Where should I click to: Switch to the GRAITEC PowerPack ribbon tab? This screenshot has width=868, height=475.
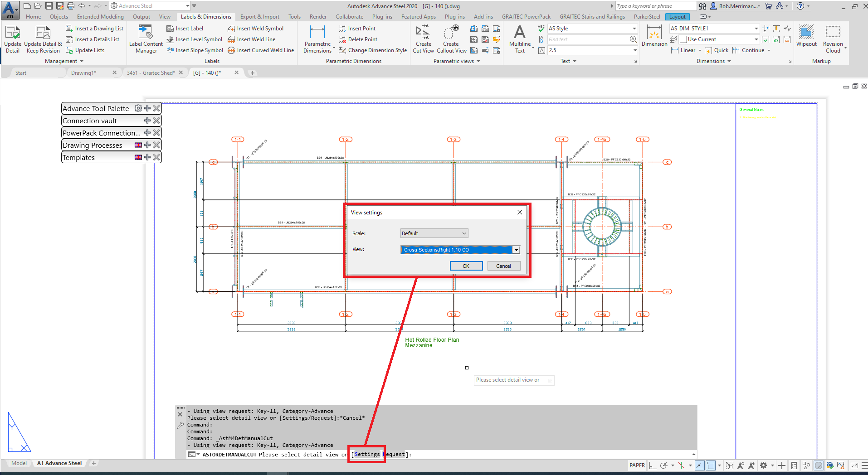pyautogui.click(x=526, y=17)
